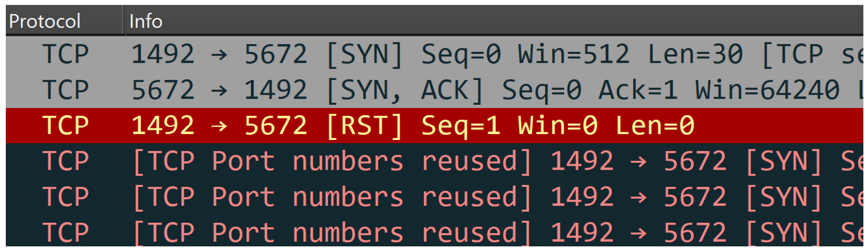Click the Win=64240 value in the SYN, ACK row

[x=768, y=90]
